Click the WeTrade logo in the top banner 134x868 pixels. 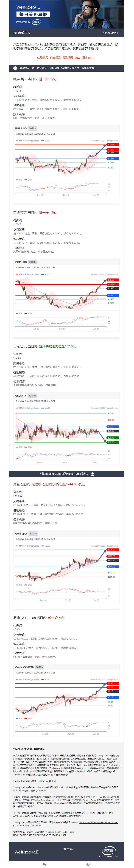(x=28, y=7)
